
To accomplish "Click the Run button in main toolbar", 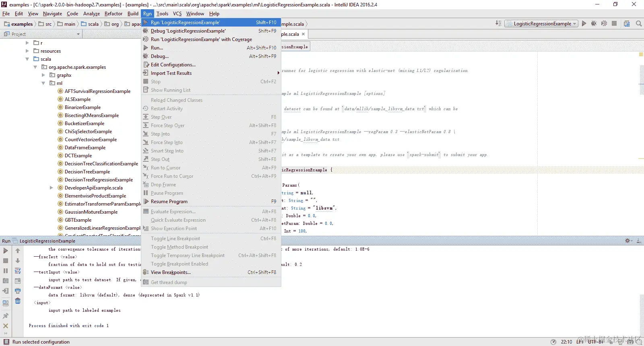I will (584, 24).
